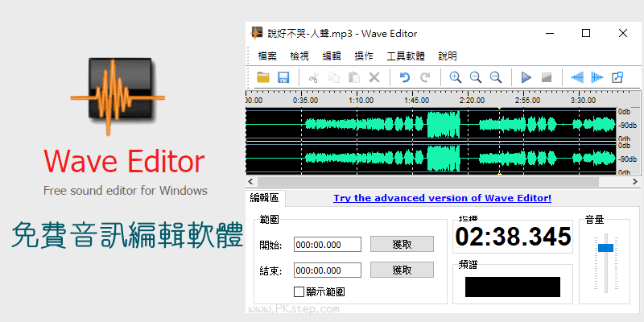Focus the 結束 time input field

click(328, 270)
